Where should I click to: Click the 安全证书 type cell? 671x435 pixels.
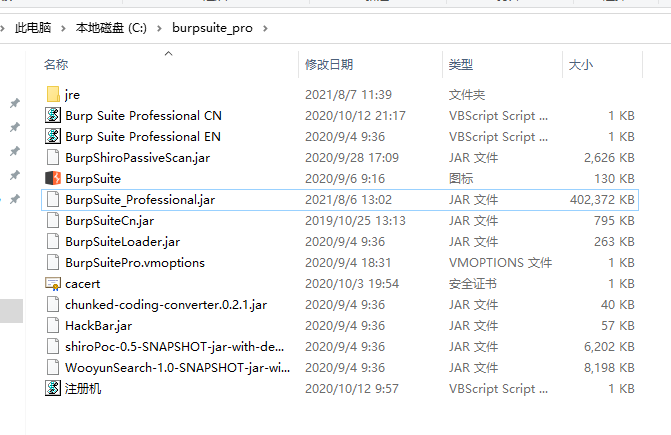point(473,284)
